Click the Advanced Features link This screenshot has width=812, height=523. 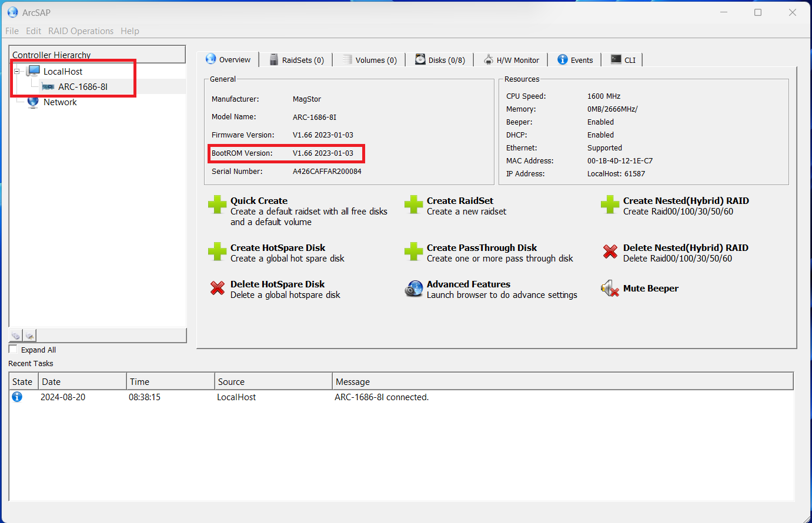(469, 284)
